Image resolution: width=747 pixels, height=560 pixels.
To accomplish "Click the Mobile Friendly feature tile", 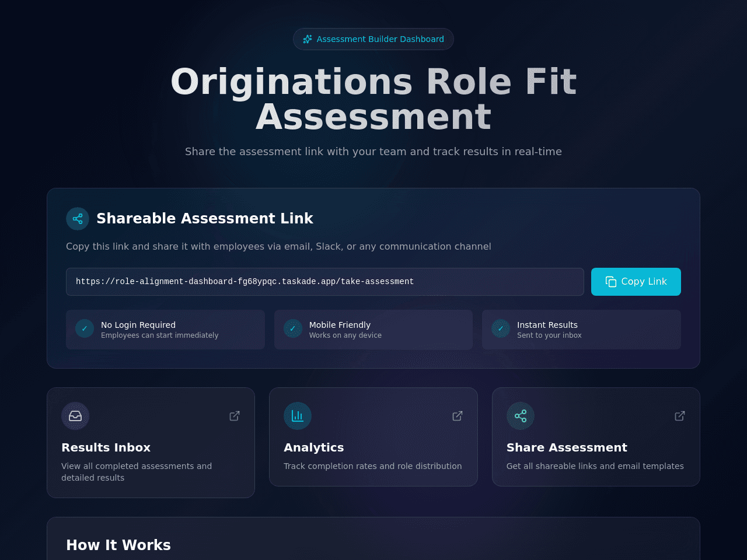I will coord(373,330).
